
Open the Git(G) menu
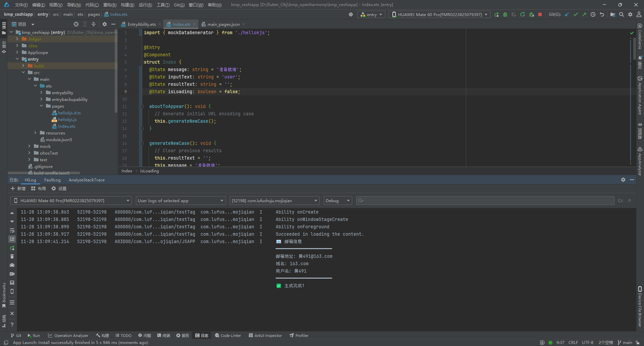[x=179, y=5]
